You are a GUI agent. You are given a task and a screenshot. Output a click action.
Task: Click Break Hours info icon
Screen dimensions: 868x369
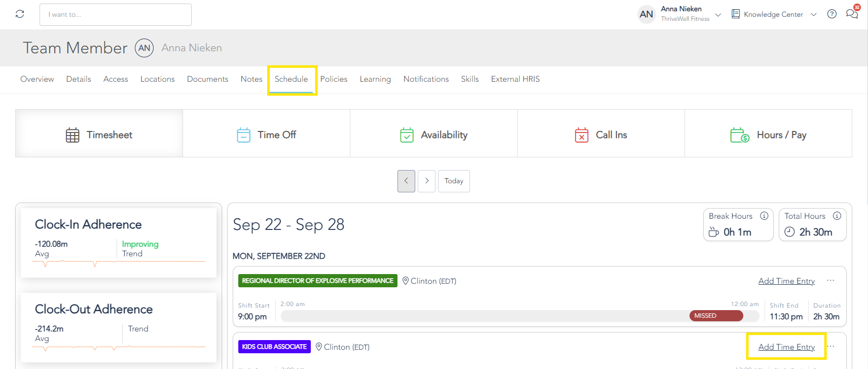click(764, 216)
